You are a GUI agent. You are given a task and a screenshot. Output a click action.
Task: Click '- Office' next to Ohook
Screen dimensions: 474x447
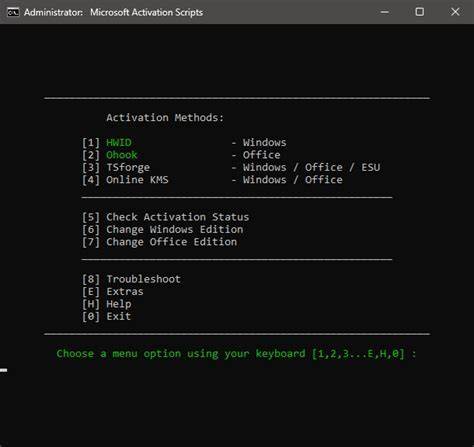[256, 155]
